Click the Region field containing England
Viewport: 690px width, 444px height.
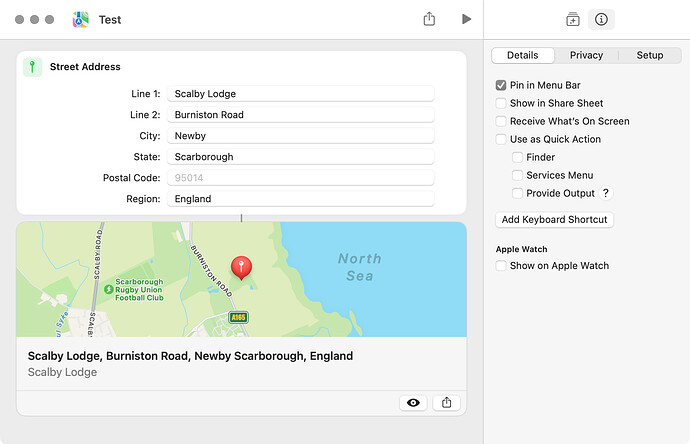301,199
